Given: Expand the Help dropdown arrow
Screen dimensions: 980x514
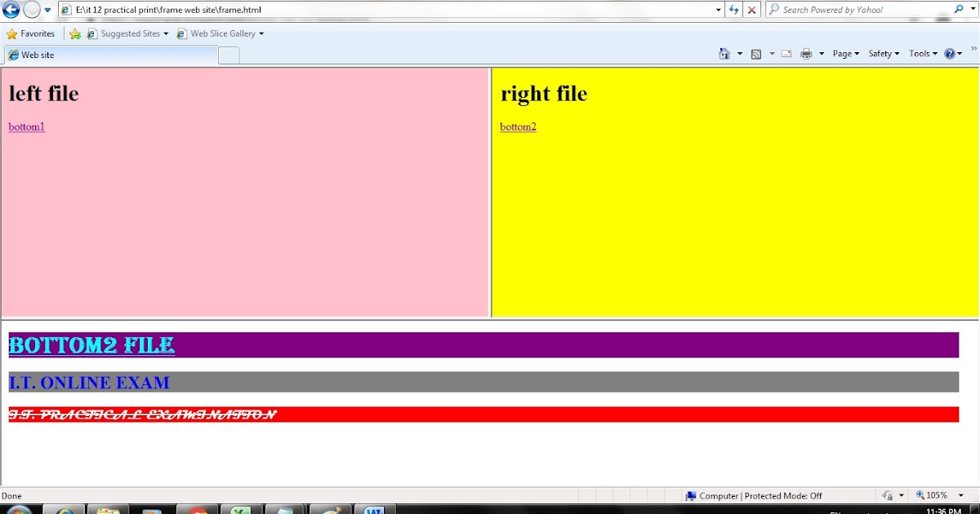Looking at the screenshot, I should pyautogui.click(x=960, y=54).
